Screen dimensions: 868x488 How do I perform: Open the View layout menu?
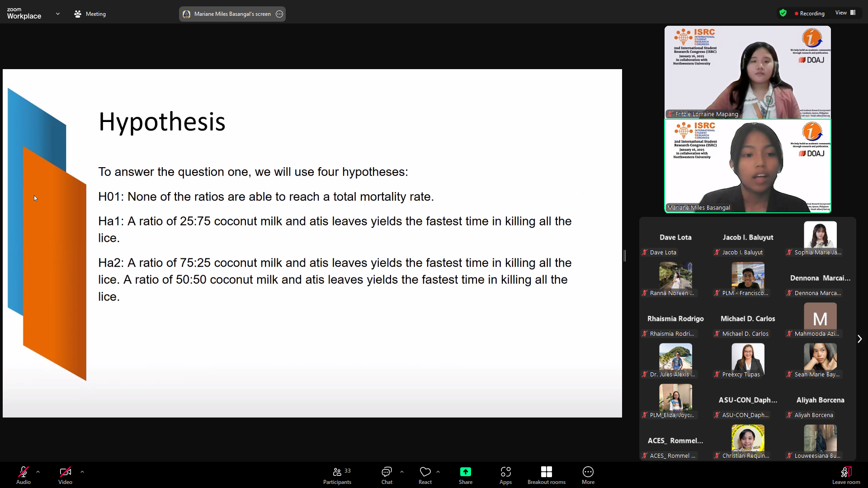[x=845, y=13]
